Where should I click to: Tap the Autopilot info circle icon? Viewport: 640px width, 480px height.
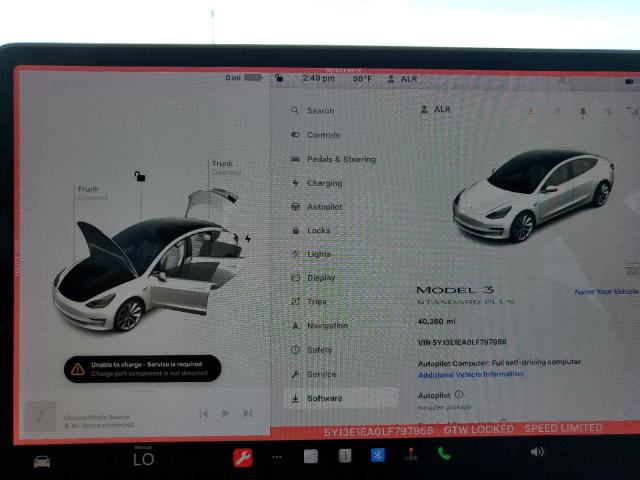[x=459, y=394]
